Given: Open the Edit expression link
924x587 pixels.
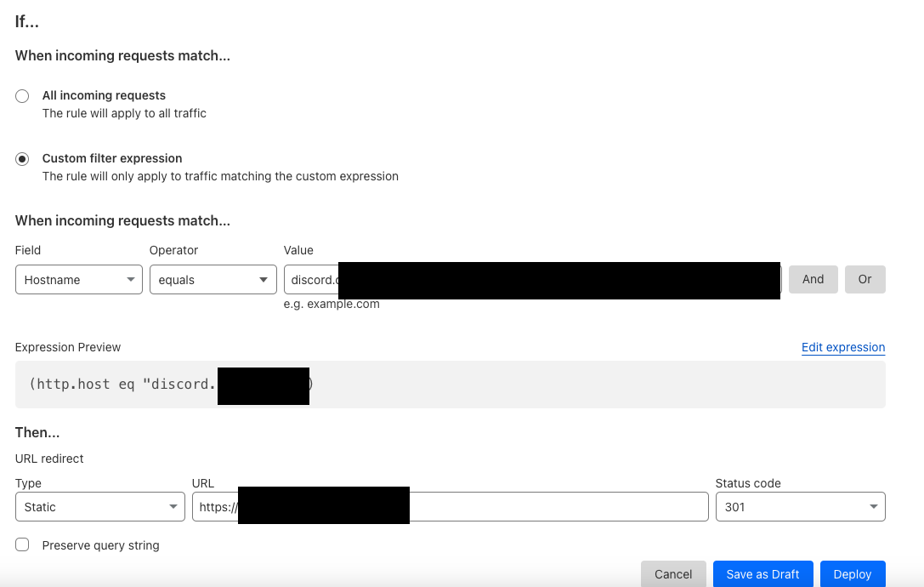Looking at the screenshot, I should coord(843,347).
